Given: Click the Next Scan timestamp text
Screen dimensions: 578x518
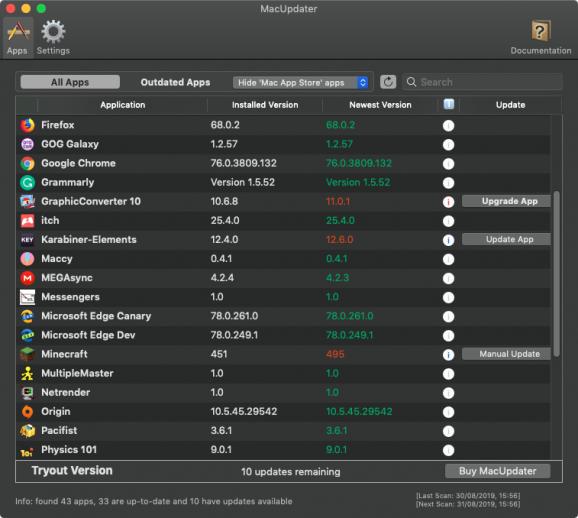Looking at the screenshot, I should pos(468,504).
